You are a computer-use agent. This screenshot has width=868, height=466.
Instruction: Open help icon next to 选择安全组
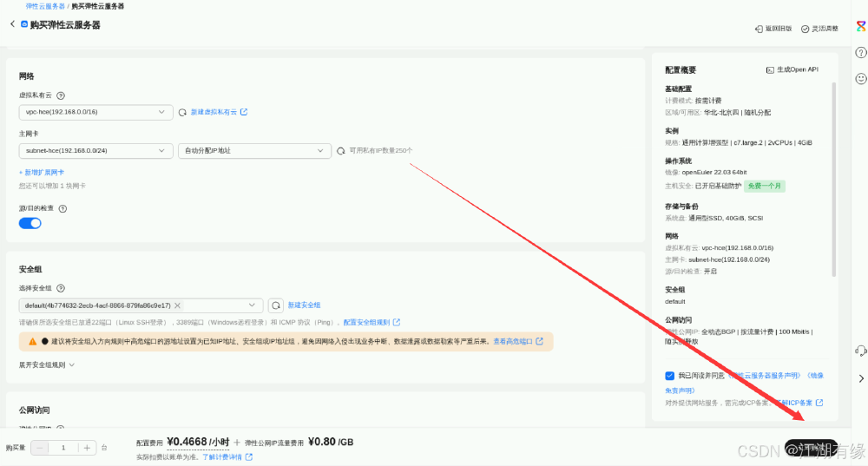click(61, 288)
